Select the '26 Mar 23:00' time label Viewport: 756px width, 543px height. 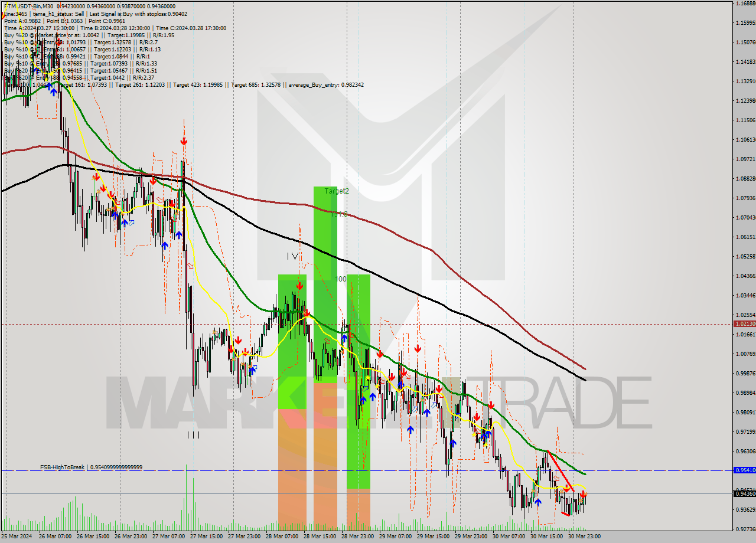point(131,537)
